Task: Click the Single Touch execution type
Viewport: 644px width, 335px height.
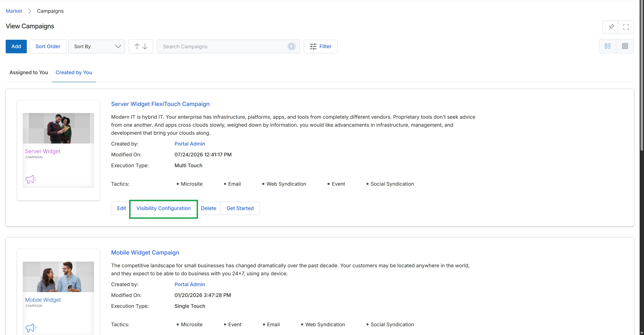Action: (x=190, y=306)
